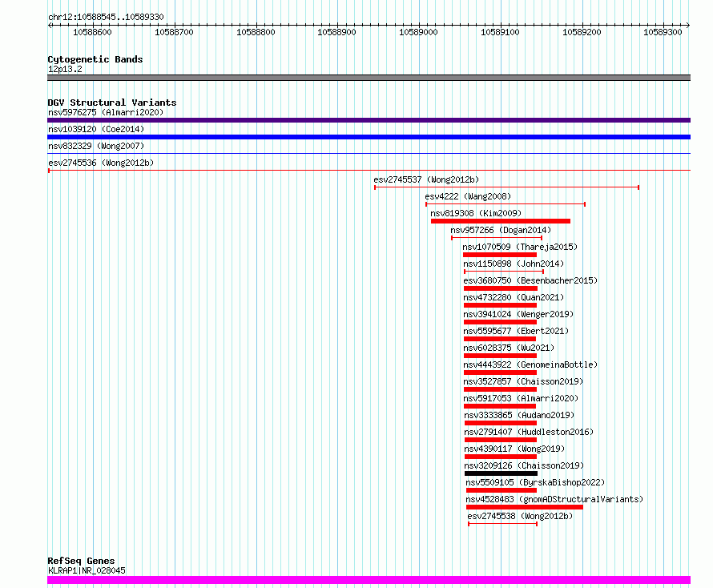Click the nsv1039120 (Coe2014) label
The image size is (713, 588).
96,129
